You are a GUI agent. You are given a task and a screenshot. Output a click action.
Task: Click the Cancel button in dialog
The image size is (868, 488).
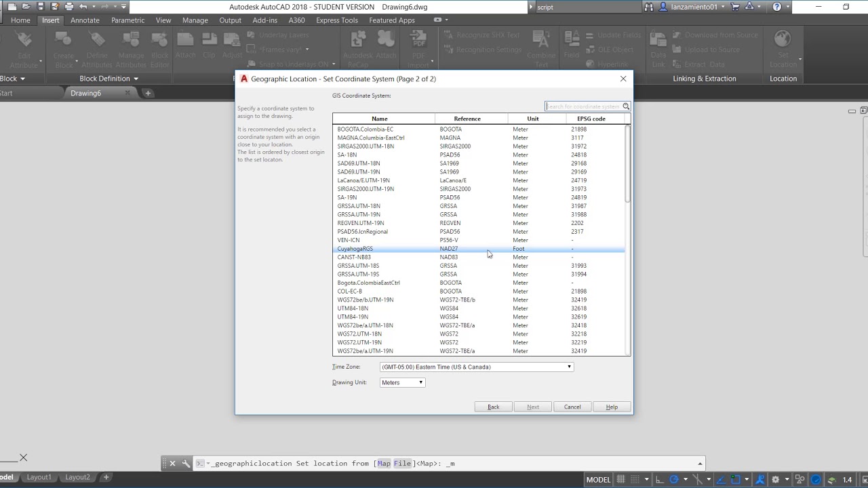(x=572, y=407)
